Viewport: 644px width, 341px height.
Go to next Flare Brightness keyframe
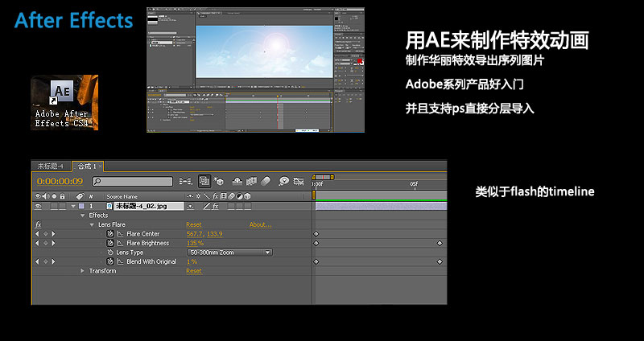click(53, 243)
